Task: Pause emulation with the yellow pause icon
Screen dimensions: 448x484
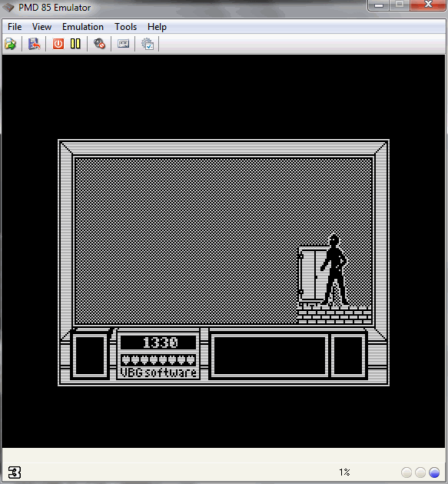Action: [75, 44]
